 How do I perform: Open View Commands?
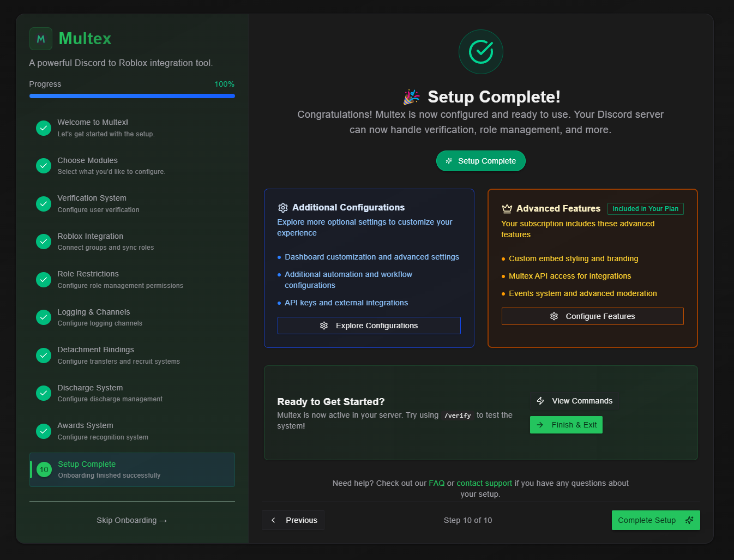tap(574, 401)
